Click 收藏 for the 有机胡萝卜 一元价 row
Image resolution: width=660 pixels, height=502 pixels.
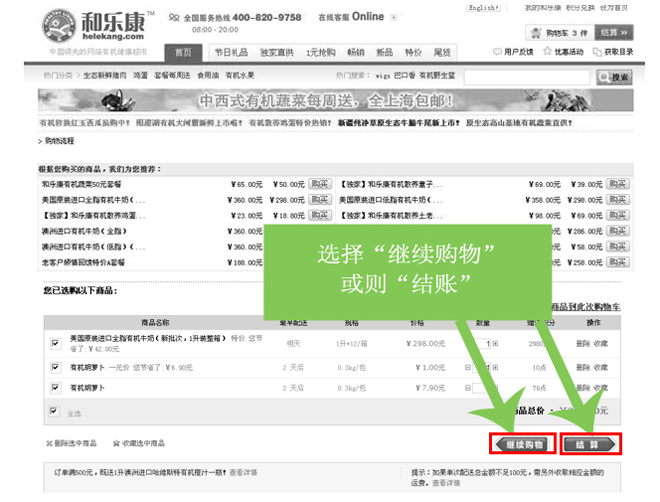tap(601, 367)
